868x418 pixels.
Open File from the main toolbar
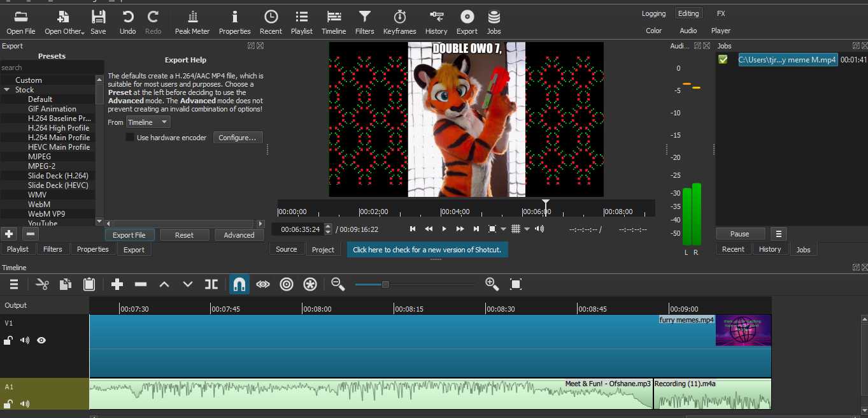21,22
